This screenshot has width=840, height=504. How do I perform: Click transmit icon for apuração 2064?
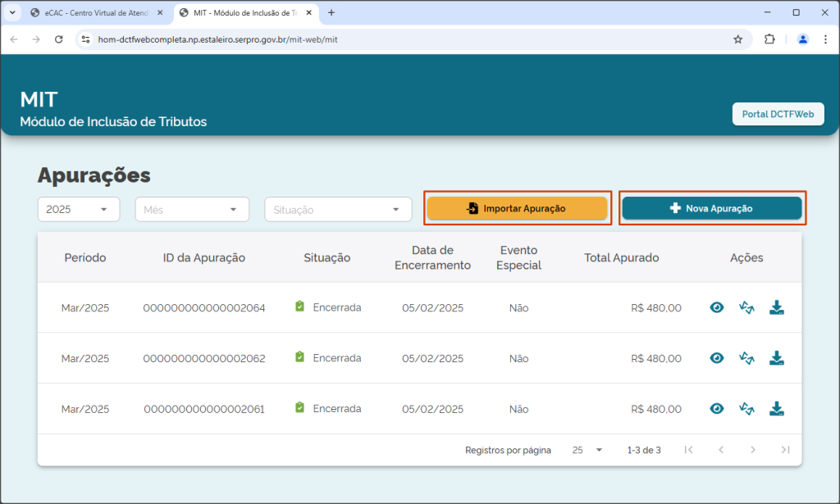pos(746,307)
